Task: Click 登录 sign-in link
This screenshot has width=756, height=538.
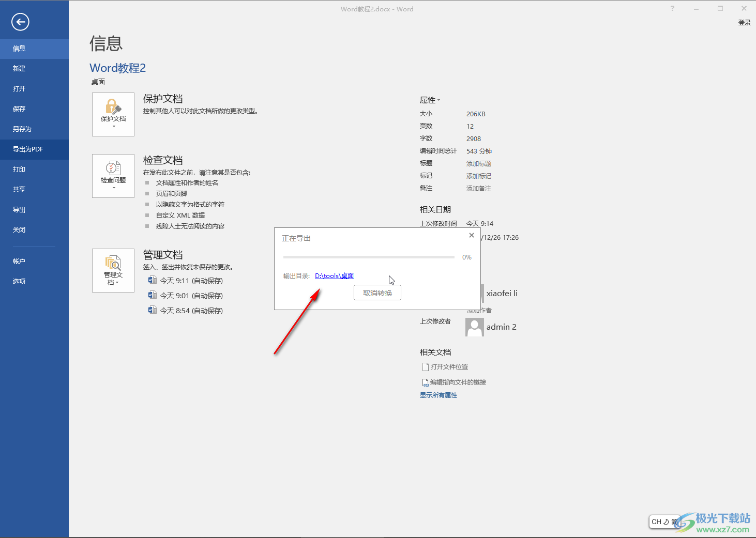Action: pos(744,23)
